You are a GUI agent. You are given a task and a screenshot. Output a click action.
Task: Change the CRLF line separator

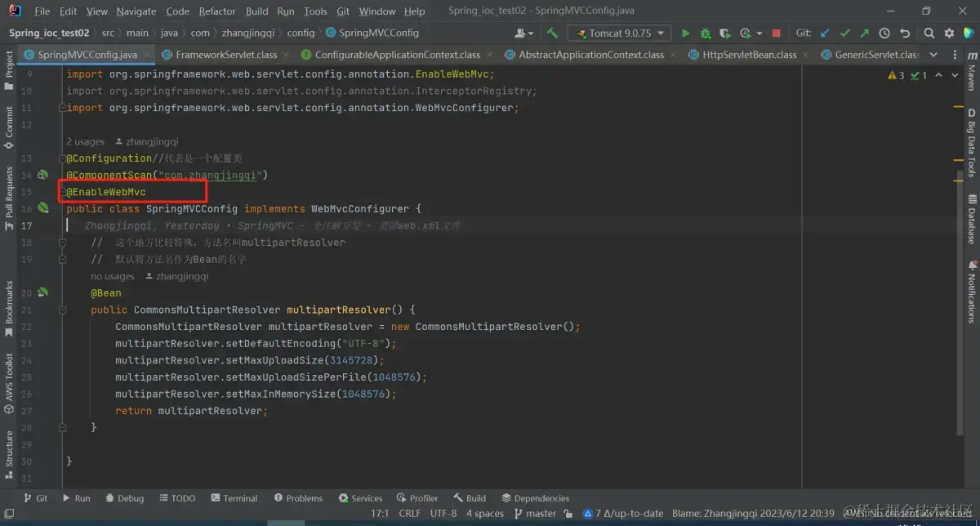click(x=409, y=513)
